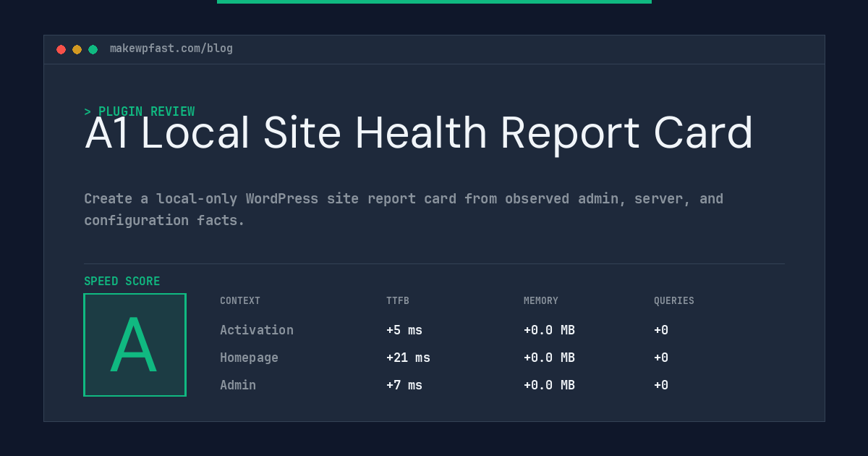Click the red window dot

point(61,49)
